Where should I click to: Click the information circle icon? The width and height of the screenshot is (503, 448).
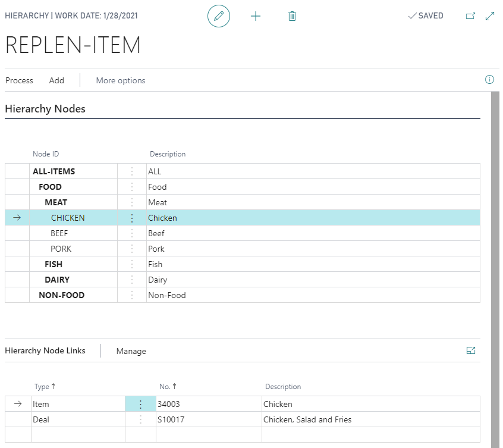(x=489, y=80)
